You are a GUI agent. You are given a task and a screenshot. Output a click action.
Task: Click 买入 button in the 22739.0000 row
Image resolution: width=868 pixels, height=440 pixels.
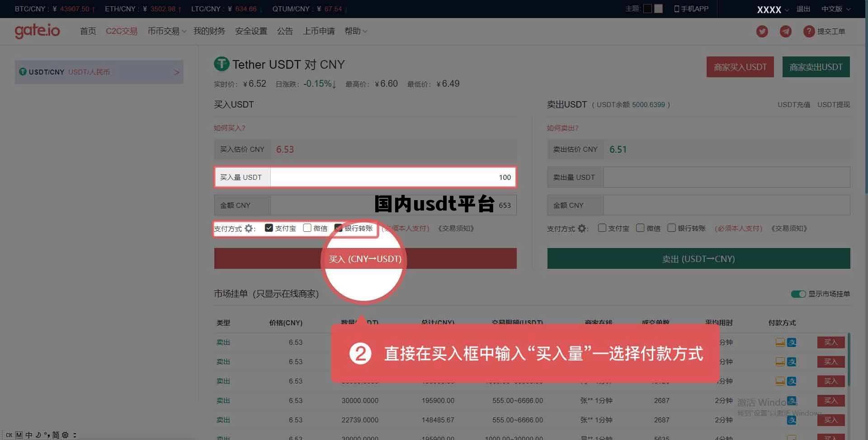pyautogui.click(x=831, y=420)
